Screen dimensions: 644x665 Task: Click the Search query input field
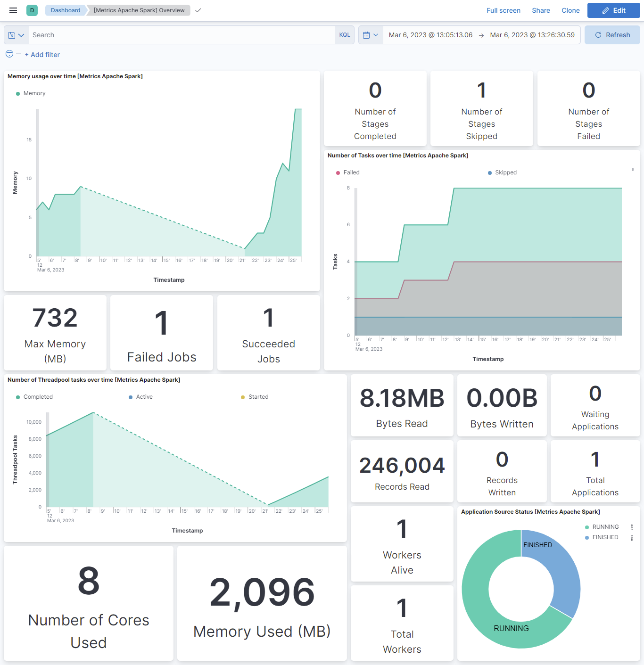182,35
